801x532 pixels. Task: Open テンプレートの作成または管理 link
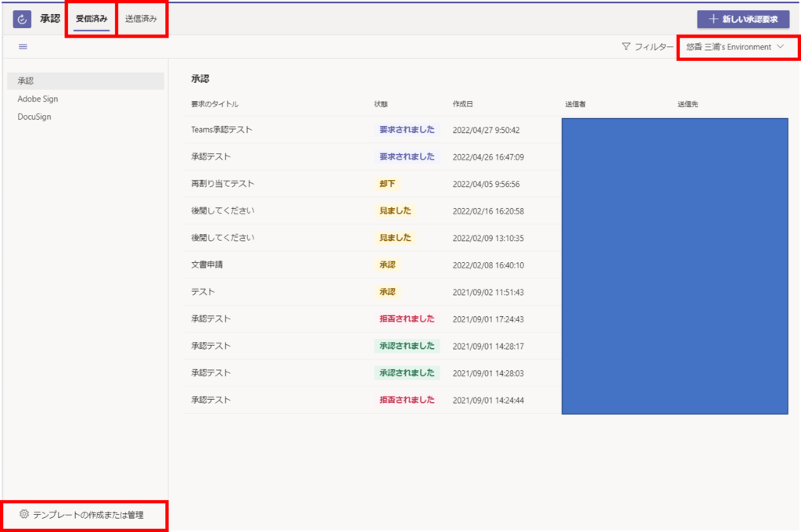88,515
